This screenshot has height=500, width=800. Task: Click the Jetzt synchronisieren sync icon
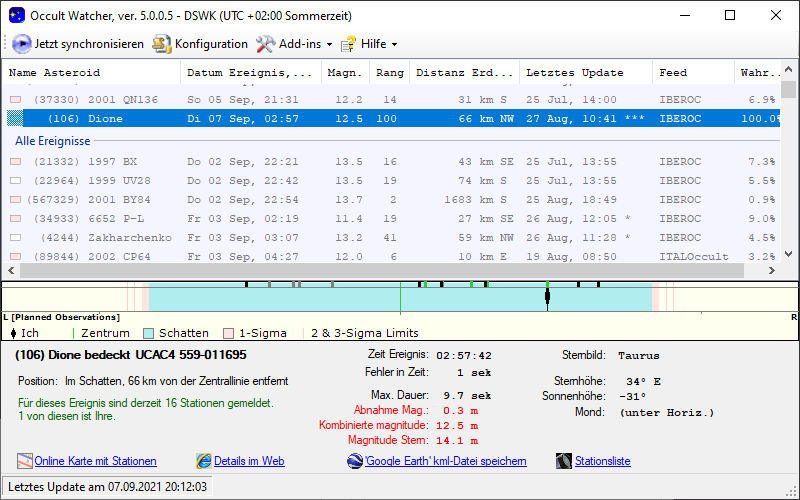(21, 44)
